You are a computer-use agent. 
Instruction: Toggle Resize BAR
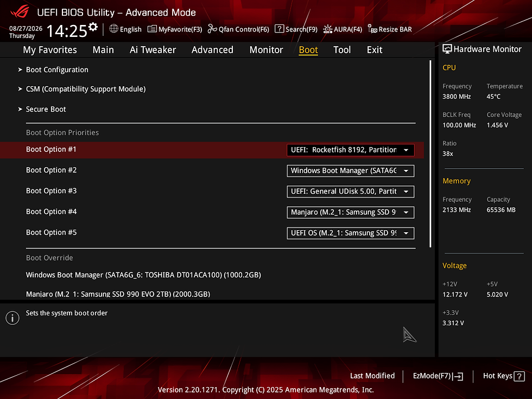point(395,29)
